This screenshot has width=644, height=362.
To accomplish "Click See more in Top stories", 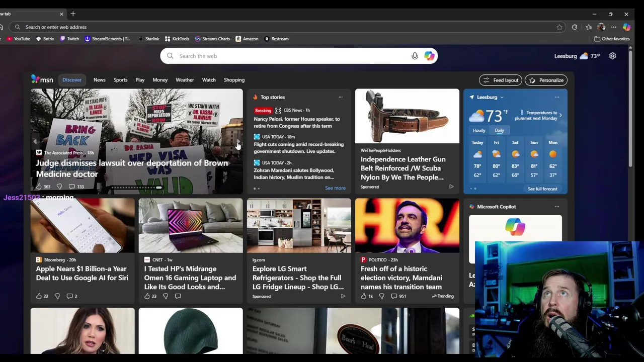I will pos(335,188).
